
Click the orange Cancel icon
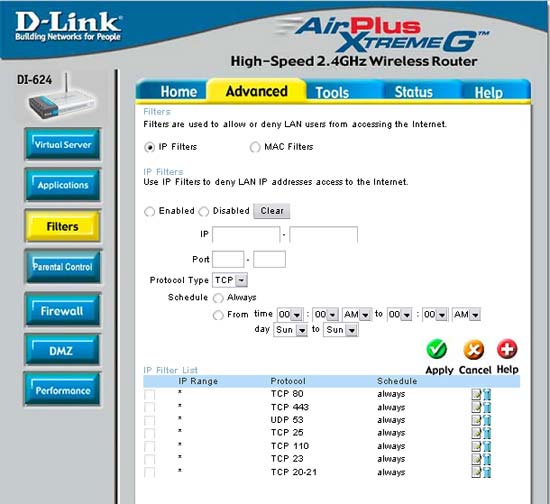coord(474,350)
